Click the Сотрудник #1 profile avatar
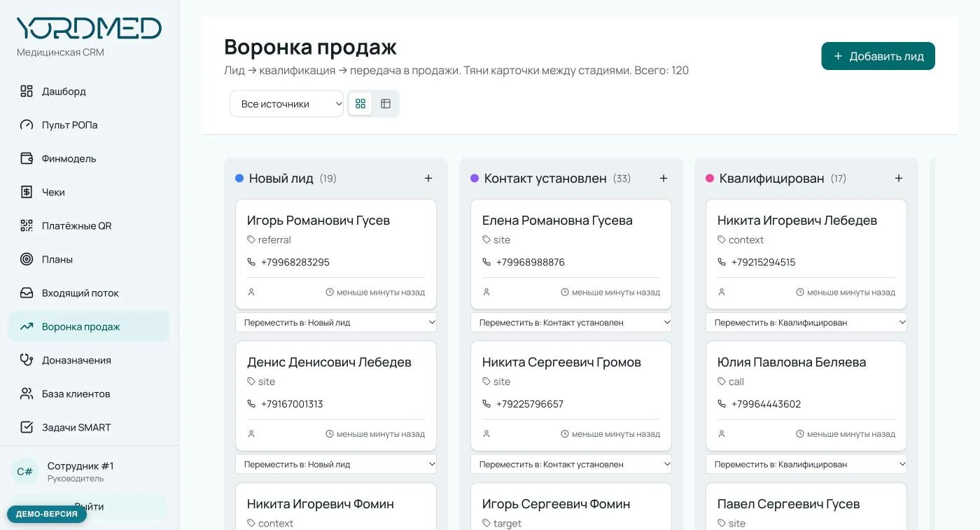The width and height of the screenshot is (980, 530). (24, 471)
